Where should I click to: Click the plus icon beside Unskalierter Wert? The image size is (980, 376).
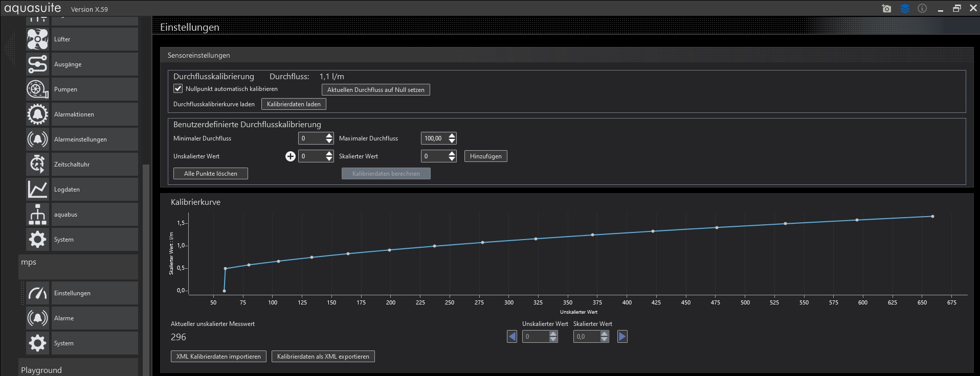[x=290, y=156]
